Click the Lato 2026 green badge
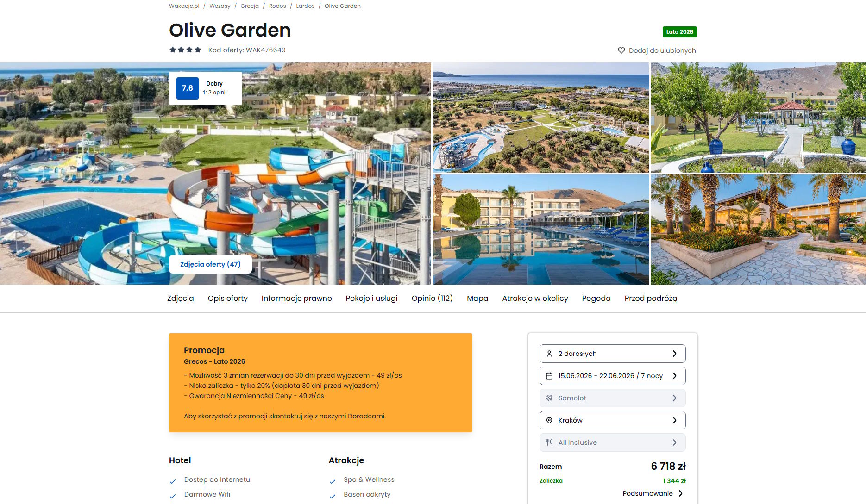Viewport: 866px width, 504px height. coord(679,32)
